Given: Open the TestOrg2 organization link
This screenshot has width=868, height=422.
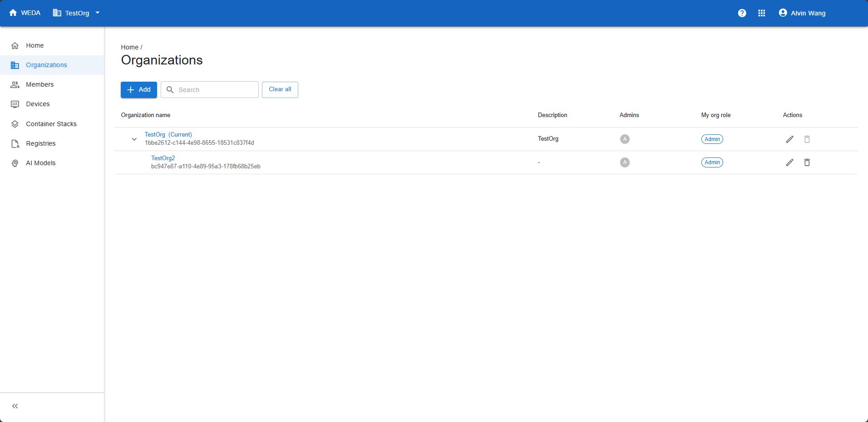Looking at the screenshot, I should (x=163, y=158).
